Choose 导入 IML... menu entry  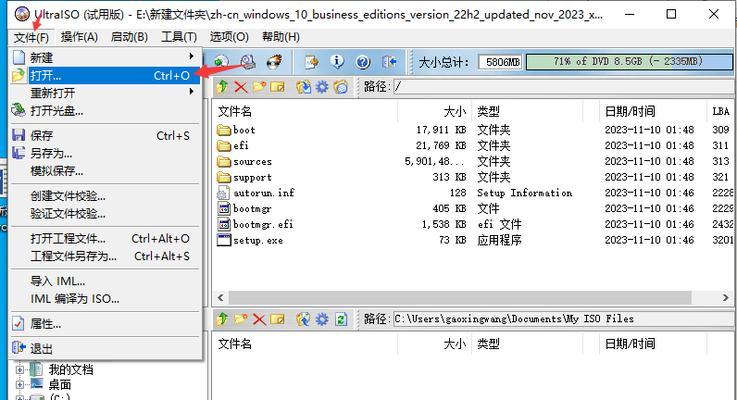click(106, 281)
